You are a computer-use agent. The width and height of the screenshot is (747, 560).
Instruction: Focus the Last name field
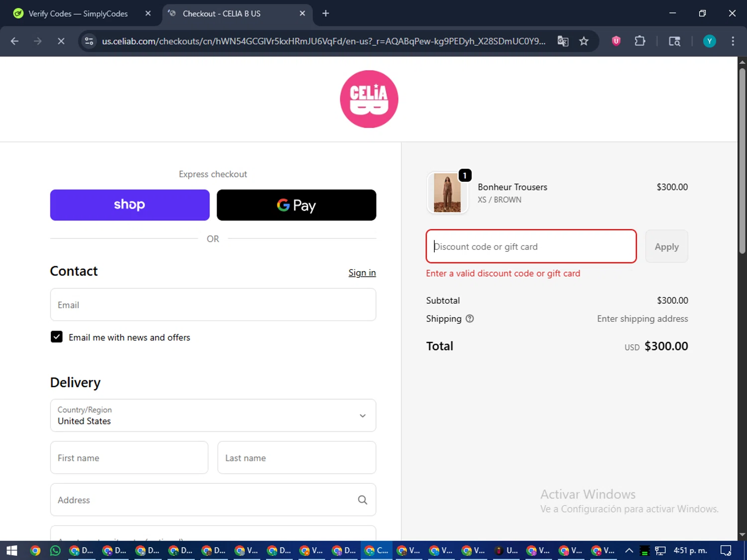click(297, 457)
